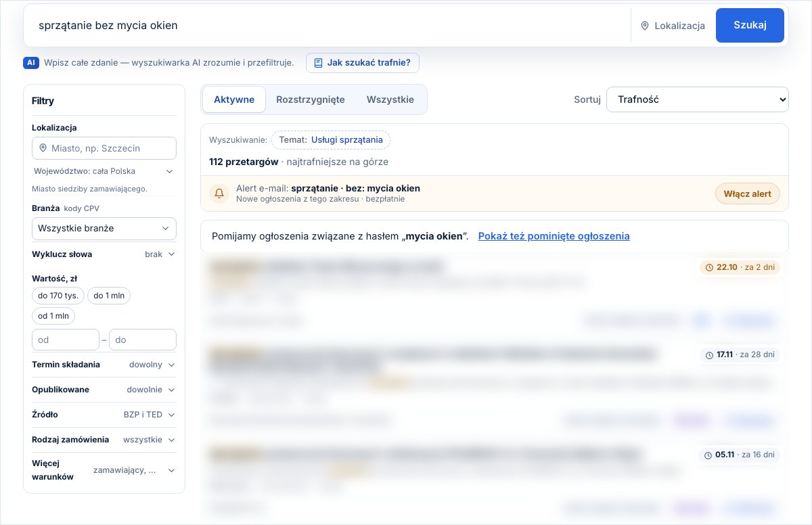Click the Lokalizacja field in the search bar
812x525 pixels.
[x=673, y=26]
